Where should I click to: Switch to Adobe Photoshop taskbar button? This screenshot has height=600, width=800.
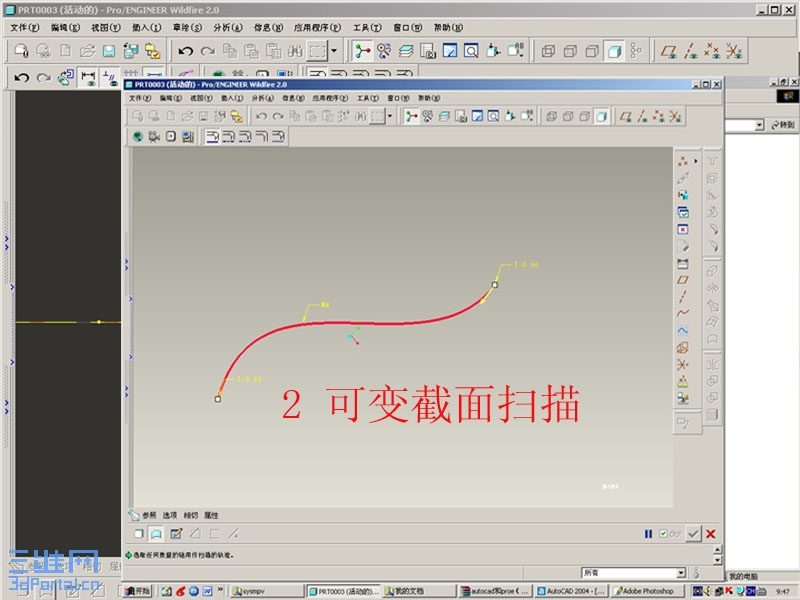pos(646,591)
